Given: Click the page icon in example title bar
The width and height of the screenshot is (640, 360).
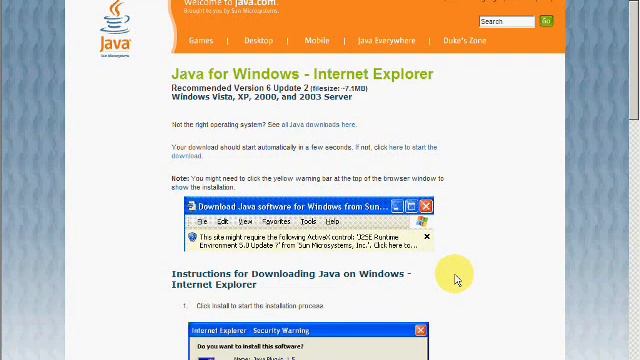Looking at the screenshot, I should [191, 207].
